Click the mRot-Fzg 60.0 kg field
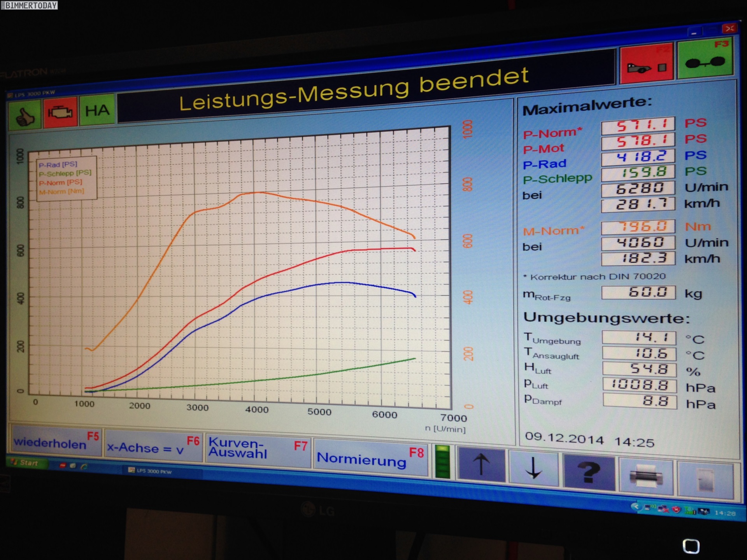The width and height of the screenshot is (747, 560). click(638, 292)
